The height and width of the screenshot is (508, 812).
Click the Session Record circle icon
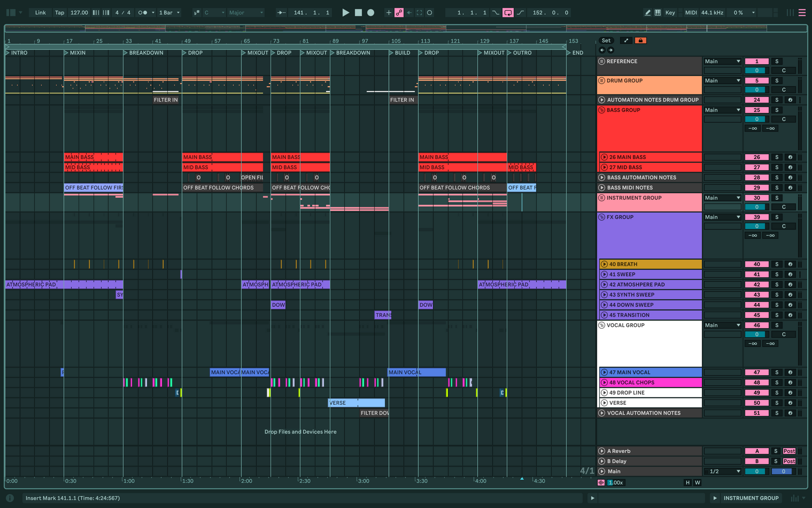click(429, 13)
